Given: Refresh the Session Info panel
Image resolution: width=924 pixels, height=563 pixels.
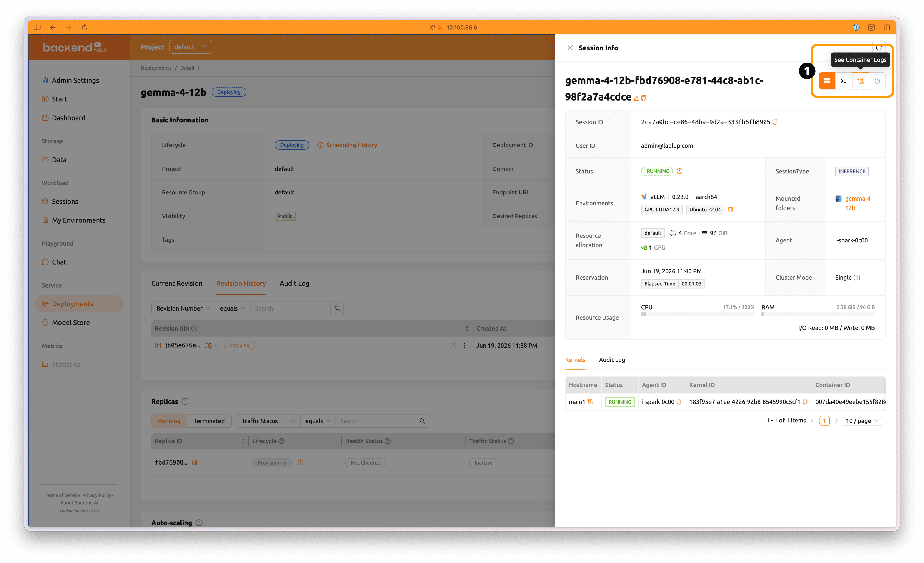Looking at the screenshot, I should pyautogui.click(x=879, y=48).
